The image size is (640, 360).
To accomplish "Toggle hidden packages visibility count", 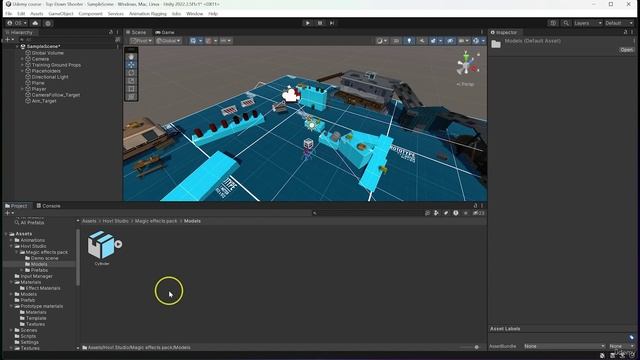I will click(478, 213).
